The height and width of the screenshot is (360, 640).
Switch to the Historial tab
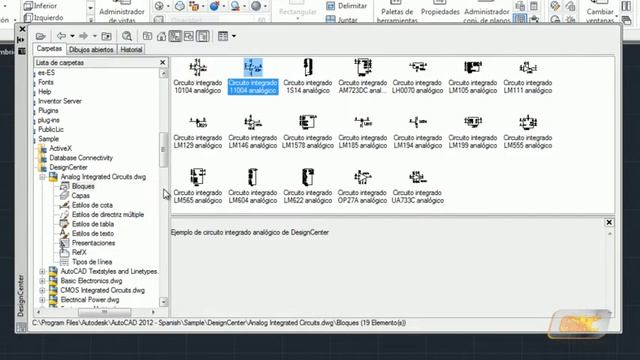131,49
